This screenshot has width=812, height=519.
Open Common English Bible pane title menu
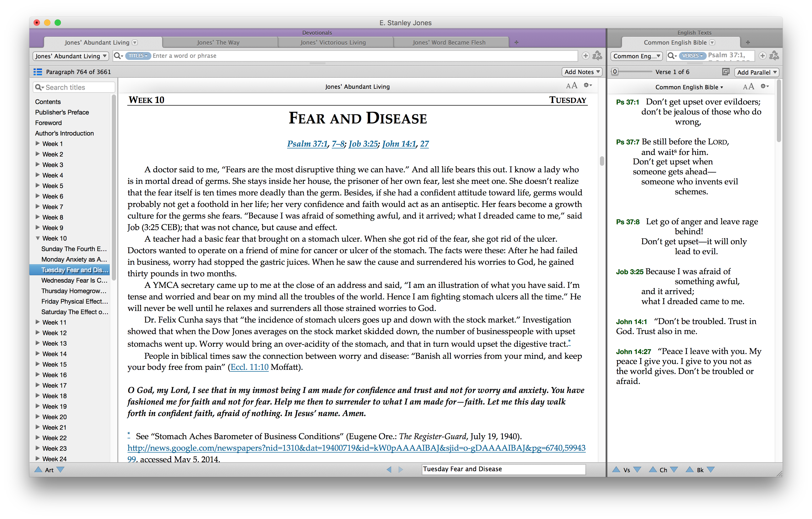[x=689, y=87]
